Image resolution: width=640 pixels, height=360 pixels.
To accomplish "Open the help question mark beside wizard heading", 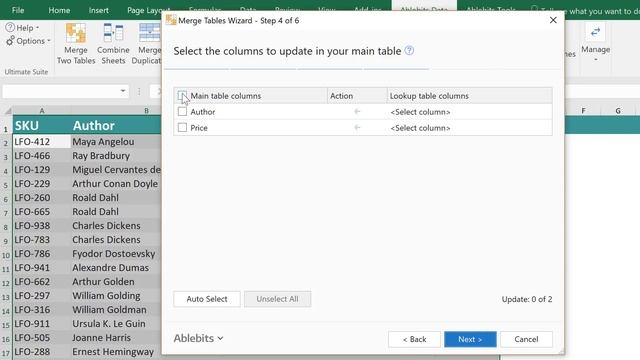I will tap(409, 51).
